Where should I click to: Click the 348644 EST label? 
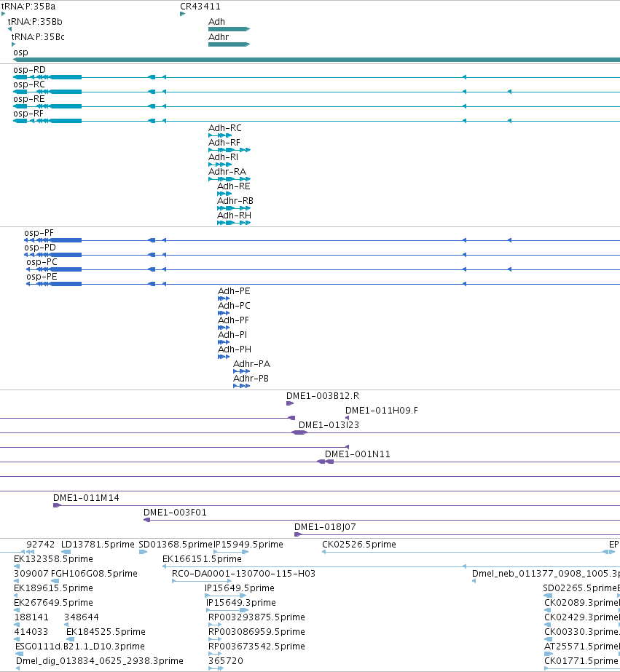82,617
